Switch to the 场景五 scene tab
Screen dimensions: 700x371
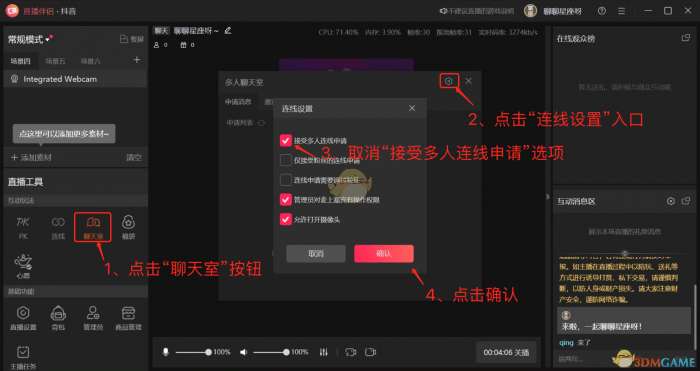tap(55, 61)
